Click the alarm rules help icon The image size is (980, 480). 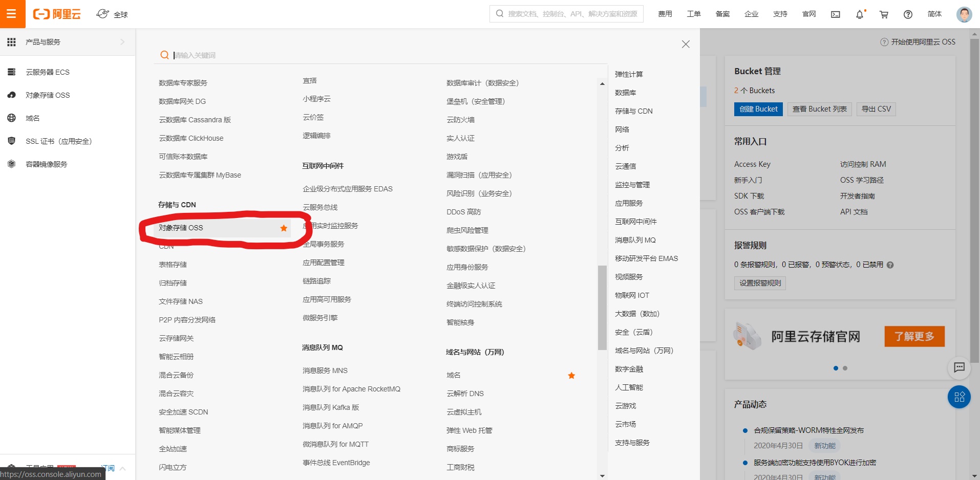point(890,265)
